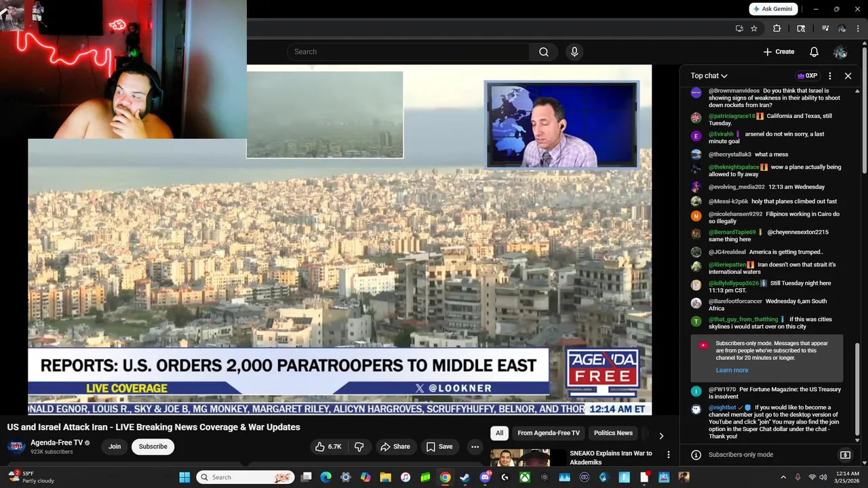Show hidden system tray icons chevron
The height and width of the screenshot is (488, 868).
coord(783,477)
